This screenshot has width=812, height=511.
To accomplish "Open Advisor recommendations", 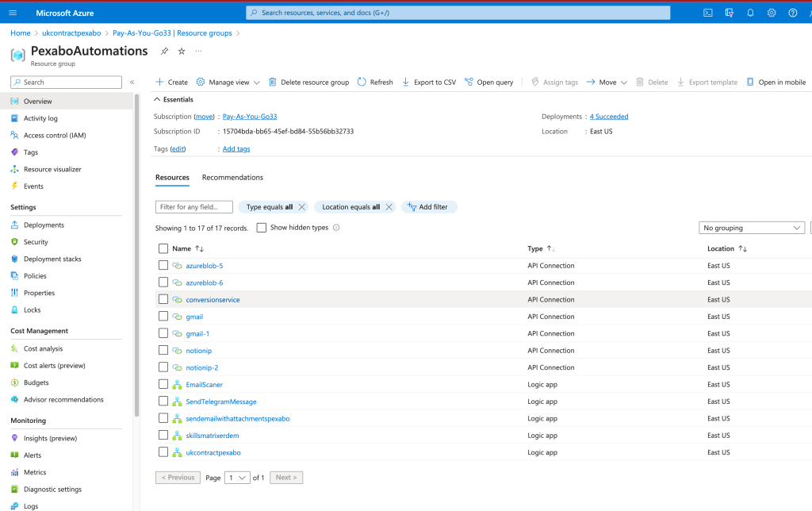I will (x=63, y=400).
